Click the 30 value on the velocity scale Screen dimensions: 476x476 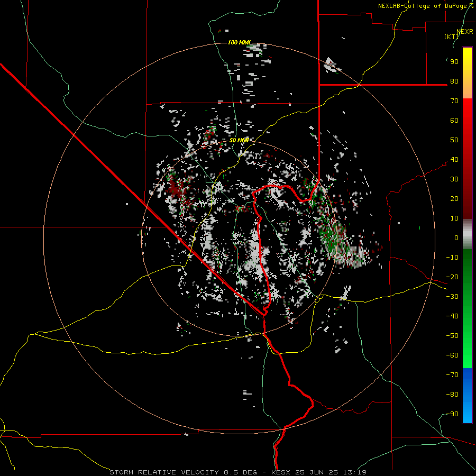(454, 179)
